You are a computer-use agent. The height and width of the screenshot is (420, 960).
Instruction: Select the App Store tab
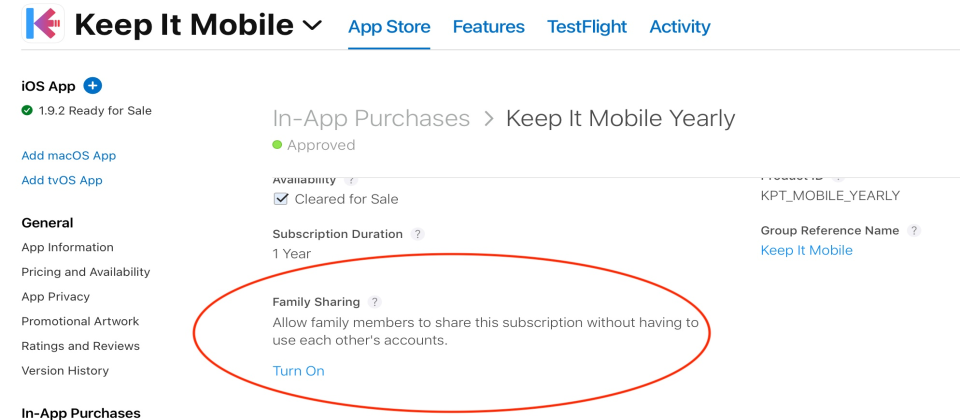point(389,27)
